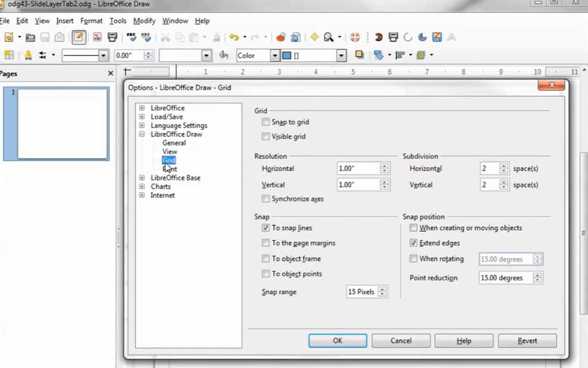Collapse LibreOffice Draw tree node
Screen dimensions: 588x368
point(142,134)
